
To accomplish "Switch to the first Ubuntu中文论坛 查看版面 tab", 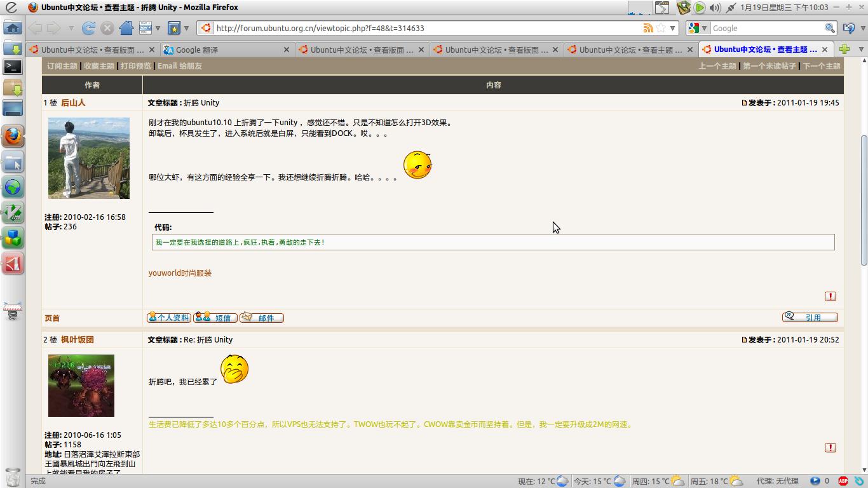I will pyautogui.click(x=93, y=50).
